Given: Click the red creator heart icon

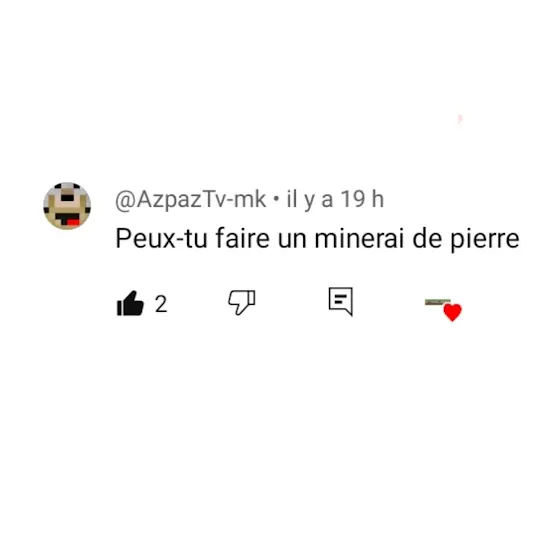Looking at the screenshot, I should click(452, 312).
